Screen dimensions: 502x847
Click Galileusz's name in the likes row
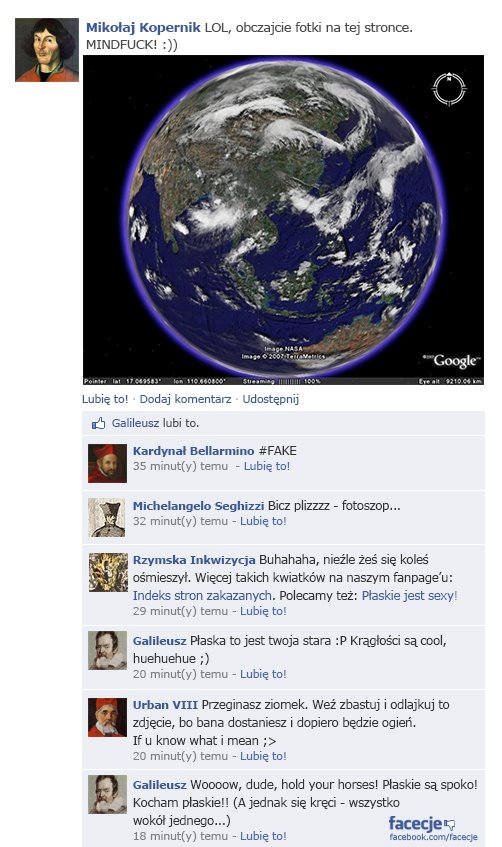point(136,424)
